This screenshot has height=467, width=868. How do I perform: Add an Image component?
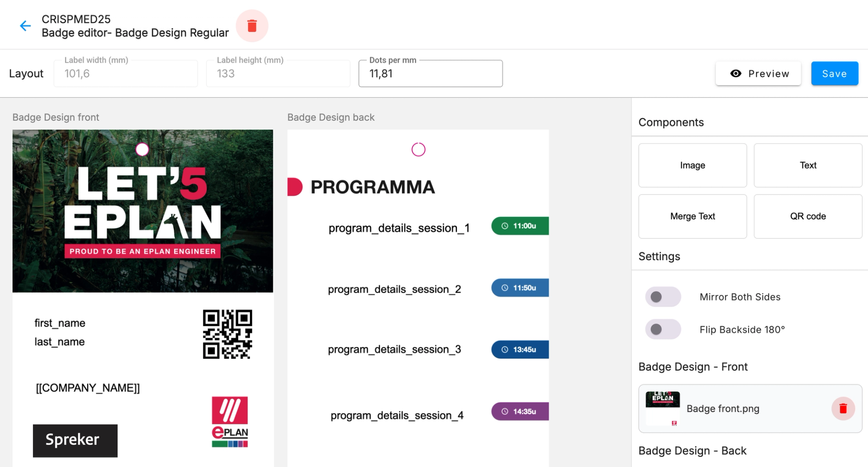[693, 165]
